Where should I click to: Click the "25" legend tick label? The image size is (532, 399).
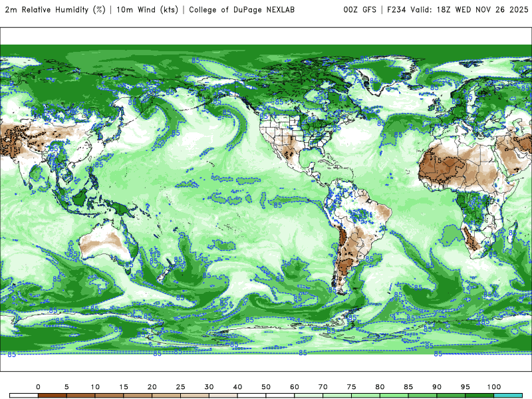[180, 387]
